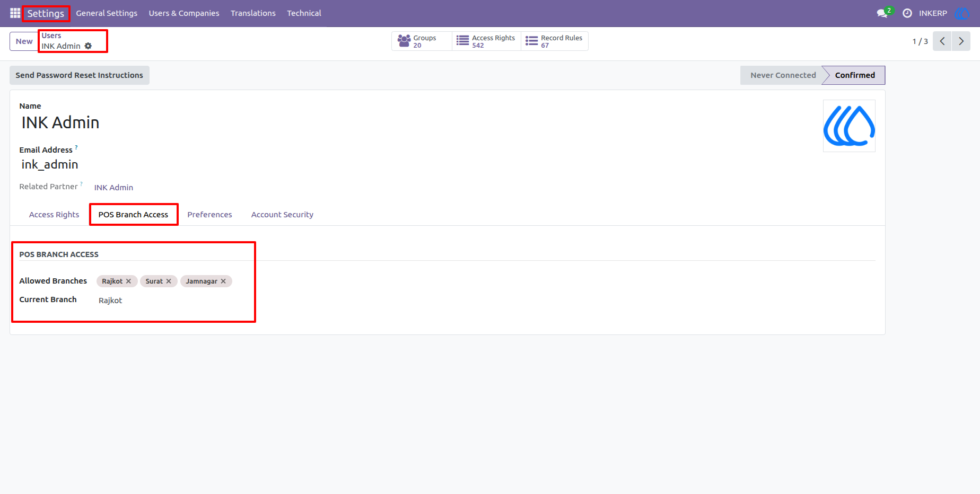Open the General Settings menu
Image resolution: width=980 pixels, height=494 pixels.
pos(107,13)
